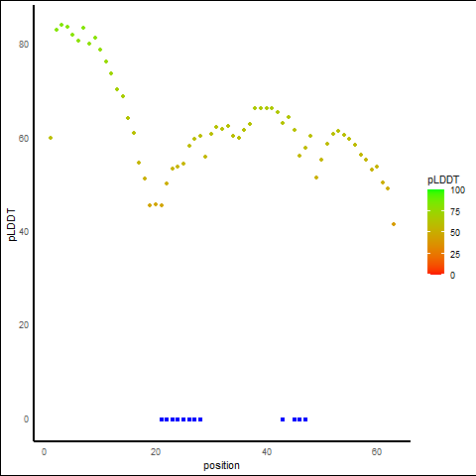The width and height of the screenshot is (476, 476).
Task: Select the legend label 100
Action: (x=457, y=190)
